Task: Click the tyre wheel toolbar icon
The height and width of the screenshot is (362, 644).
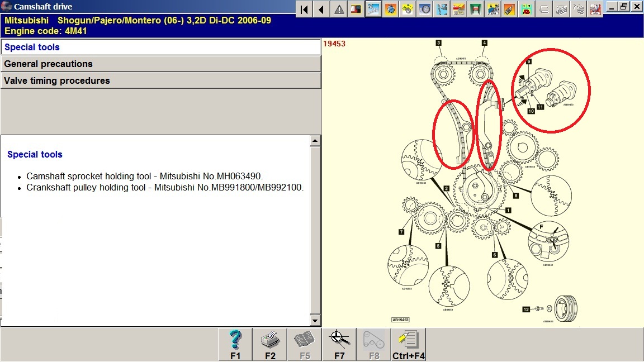Action: [425, 9]
